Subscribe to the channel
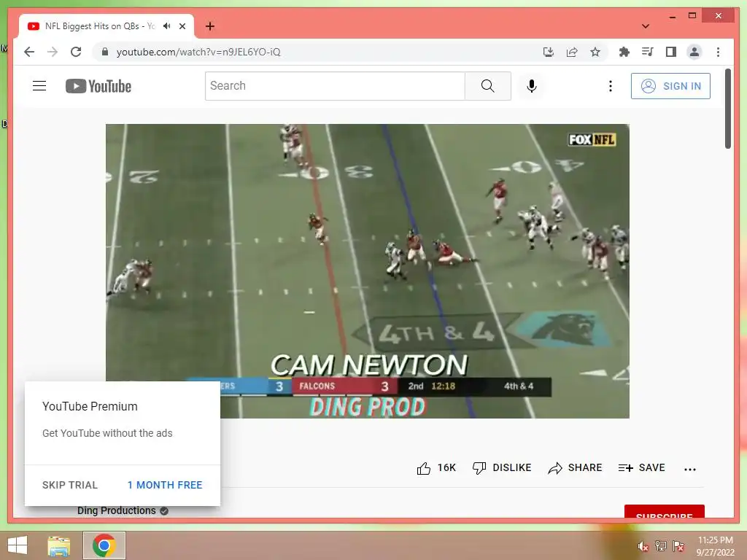This screenshot has height=560, width=747. [x=664, y=512]
